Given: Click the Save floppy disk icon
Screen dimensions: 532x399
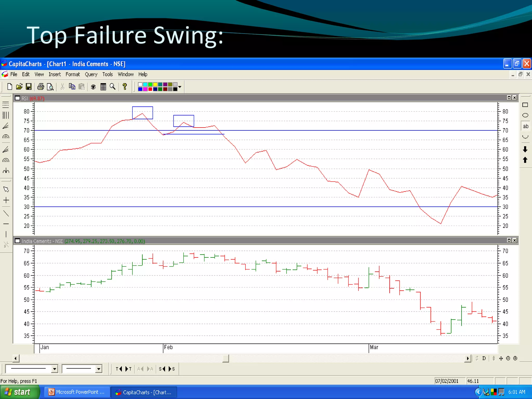Looking at the screenshot, I should click(29, 87).
